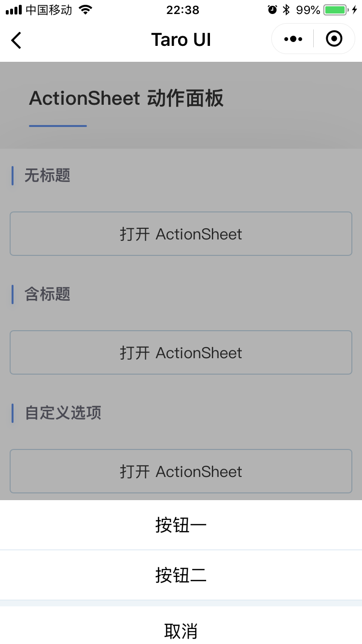Tap the alarm clock icon in the status bar
The width and height of the screenshot is (362, 644).
[x=272, y=9]
